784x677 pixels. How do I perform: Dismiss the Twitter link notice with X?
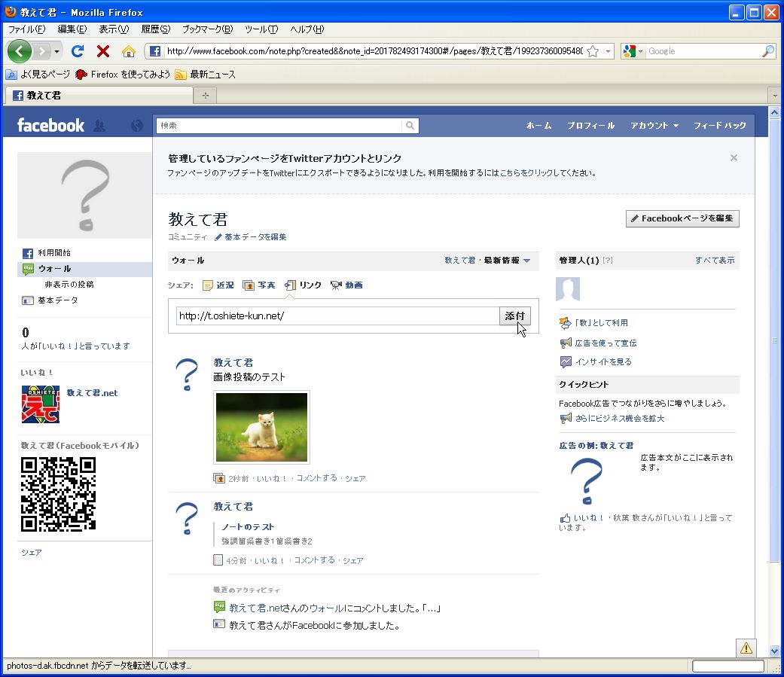tap(734, 158)
